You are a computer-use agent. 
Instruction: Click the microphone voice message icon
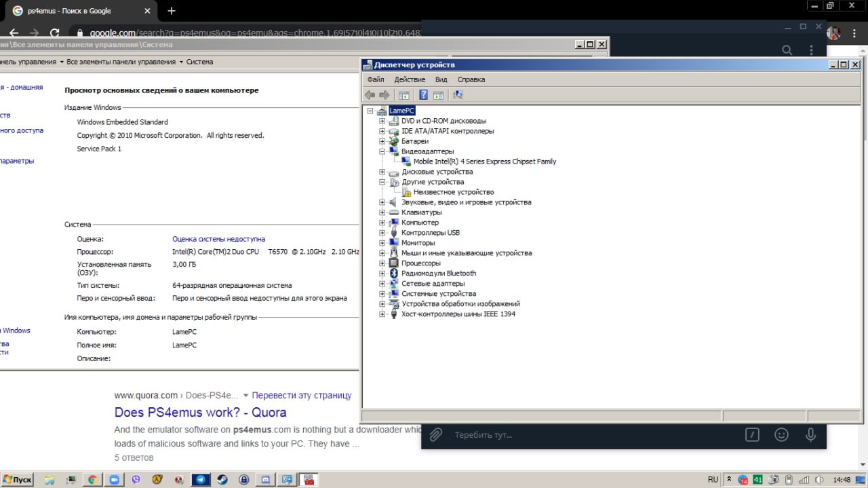[810, 434]
